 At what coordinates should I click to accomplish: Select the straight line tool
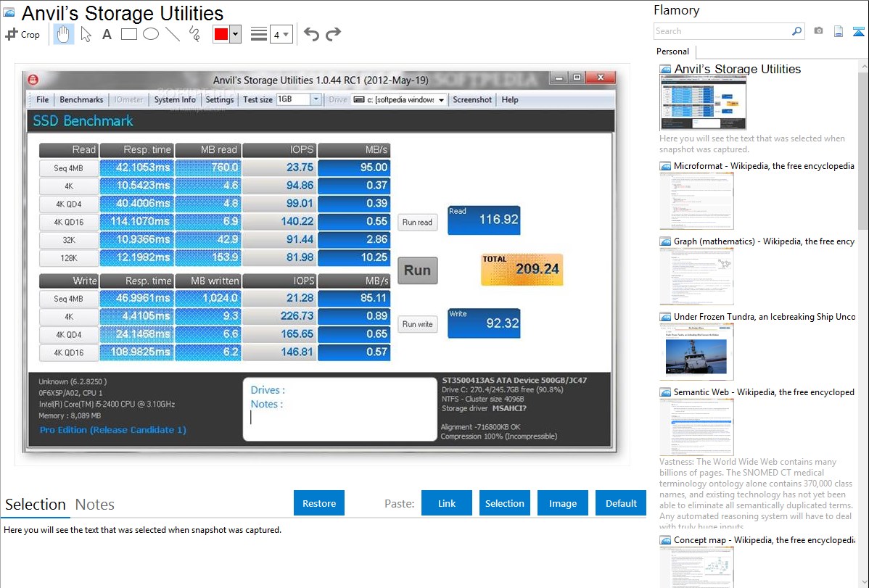pyautogui.click(x=173, y=34)
